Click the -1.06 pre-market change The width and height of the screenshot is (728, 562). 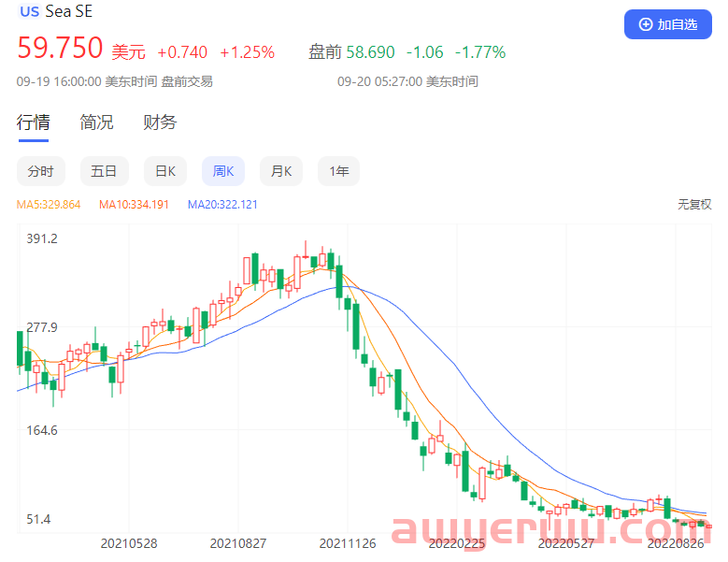tap(425, 52)
